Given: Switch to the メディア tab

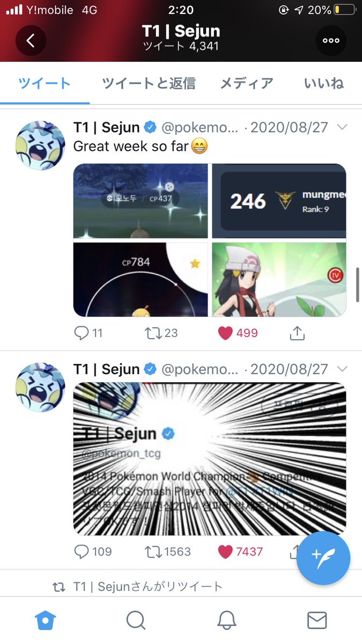Looking at the screenshot, I should [247, 83].
